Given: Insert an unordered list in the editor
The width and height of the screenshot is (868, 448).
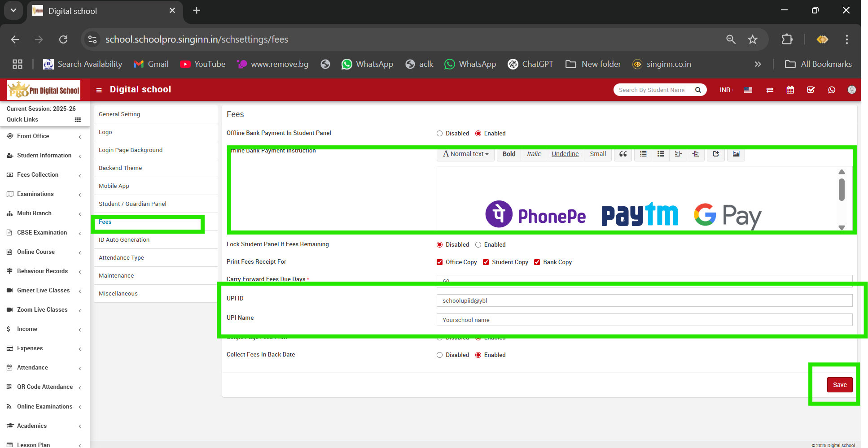Looking at the screenshot, I should click(x=643, y=154).
